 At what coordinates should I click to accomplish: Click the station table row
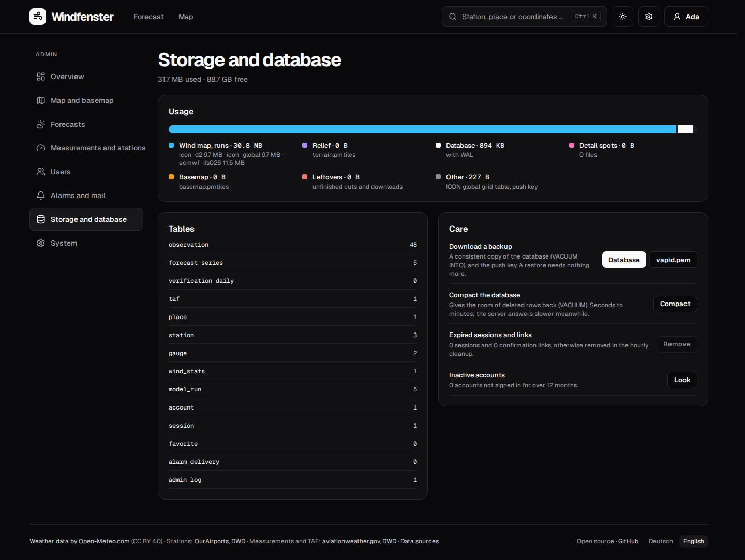pyautogui.click(x=293, y=335)
